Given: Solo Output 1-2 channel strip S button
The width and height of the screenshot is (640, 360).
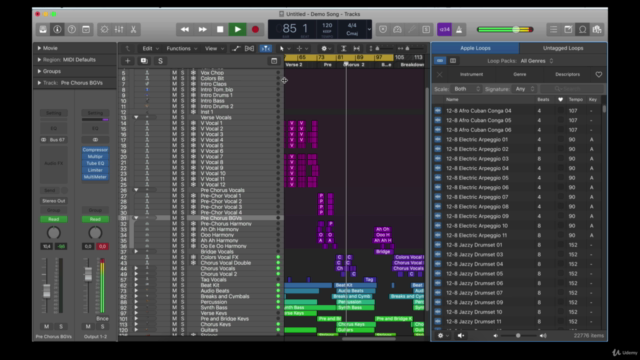Looking at the screenshot, I should coord(102,327).
